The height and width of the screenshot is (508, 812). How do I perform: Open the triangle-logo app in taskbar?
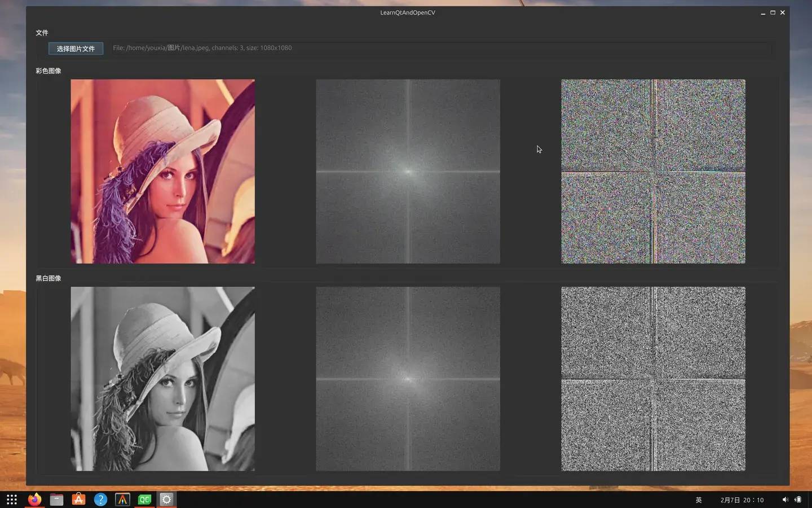122,500
